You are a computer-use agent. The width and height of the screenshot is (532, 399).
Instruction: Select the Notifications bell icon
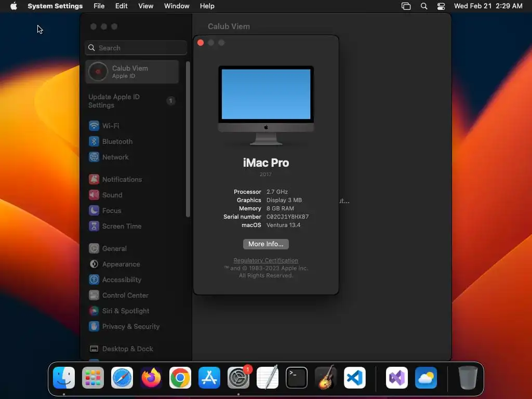pos(94,179)
